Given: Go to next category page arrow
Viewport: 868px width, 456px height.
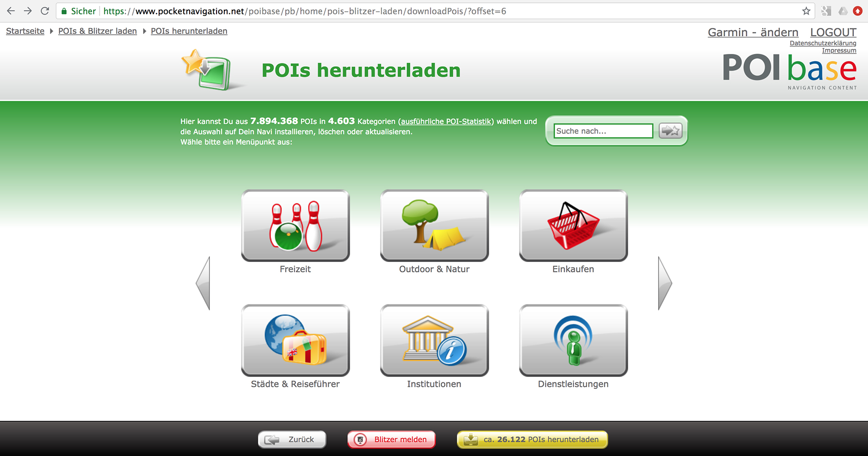Looking at the screenshot, I should pyautogui.click(x=665, y=283).
